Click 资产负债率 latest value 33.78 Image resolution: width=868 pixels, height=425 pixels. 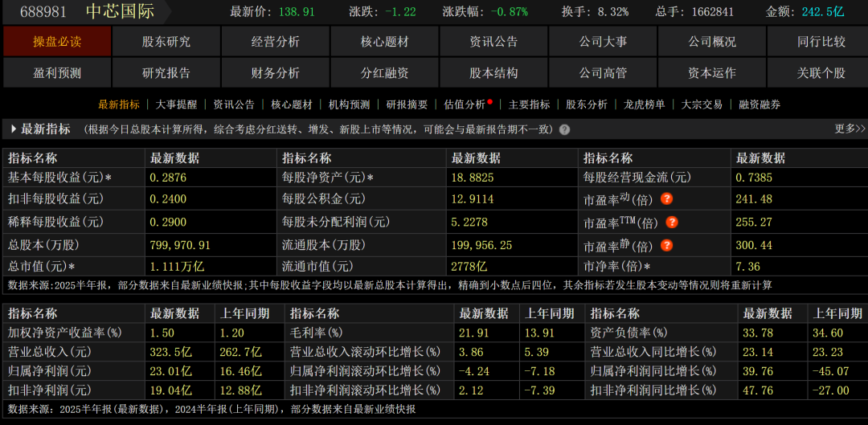[757, 333]
